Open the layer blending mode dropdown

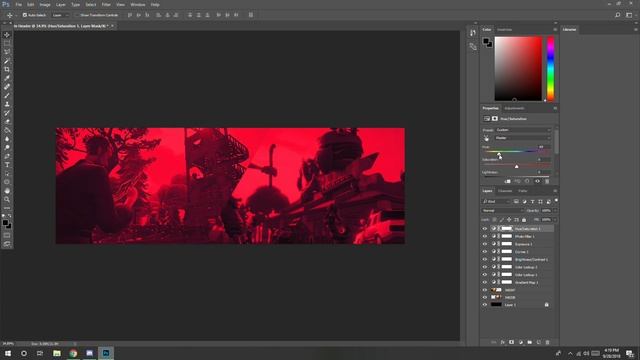[502, 211]
